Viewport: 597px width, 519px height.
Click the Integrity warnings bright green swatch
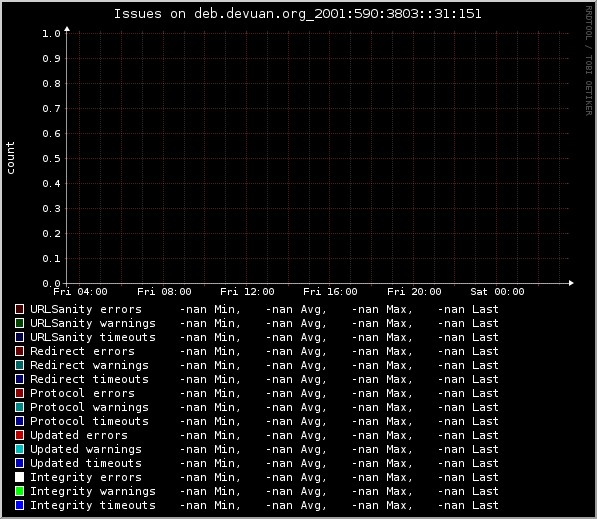(19, 491)
